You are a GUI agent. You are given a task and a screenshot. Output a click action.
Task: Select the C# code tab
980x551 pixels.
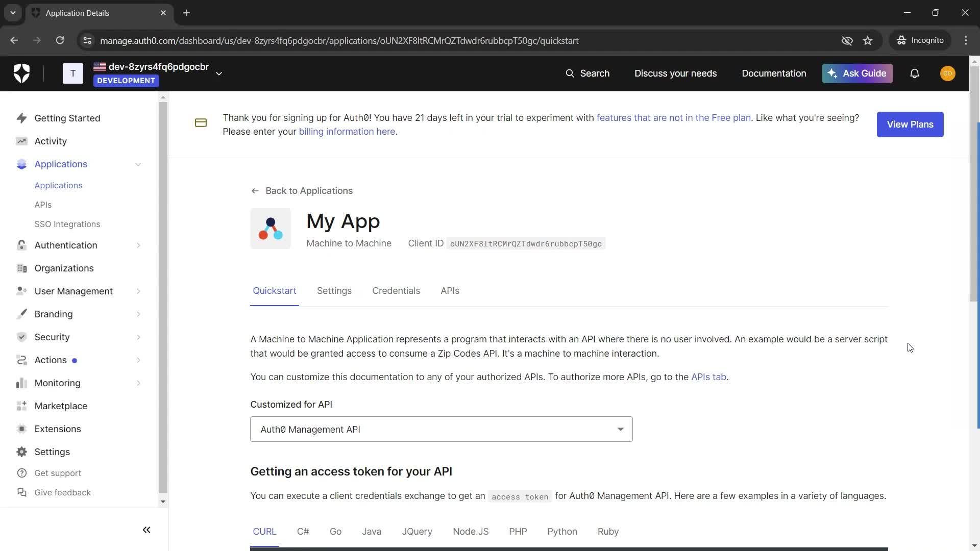[x=303, y=532]
